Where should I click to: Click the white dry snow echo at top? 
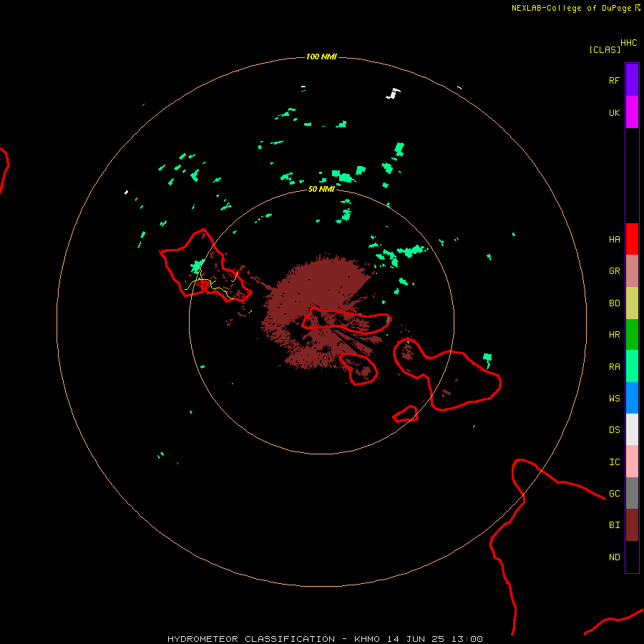393,94
